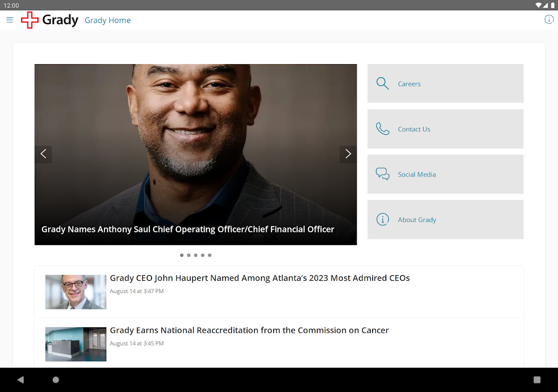Read John Haupert Most Admired CEOs article
Viewport: 558px width, 392px height.
point(260,278)
